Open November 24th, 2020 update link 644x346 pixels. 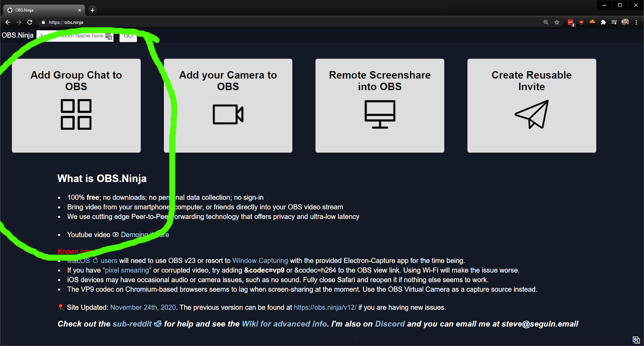(143, 307)
